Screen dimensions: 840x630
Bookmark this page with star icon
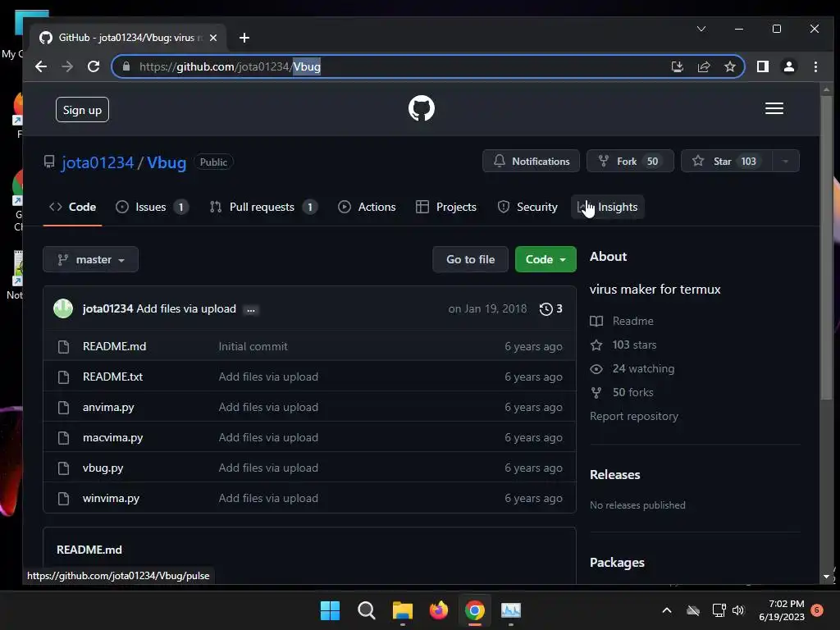click(729, 66)
